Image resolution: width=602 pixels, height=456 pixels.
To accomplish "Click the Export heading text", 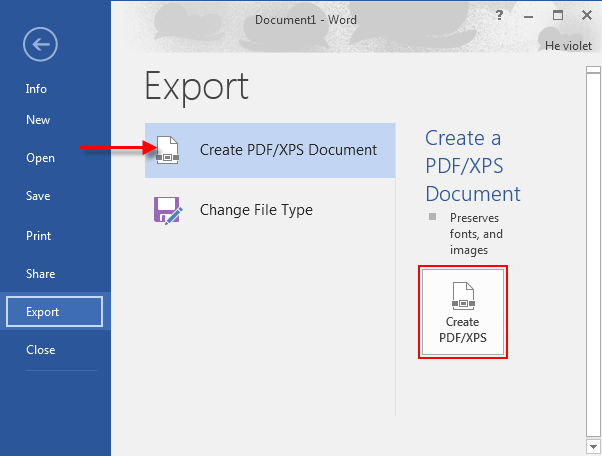I will point(197,87).
